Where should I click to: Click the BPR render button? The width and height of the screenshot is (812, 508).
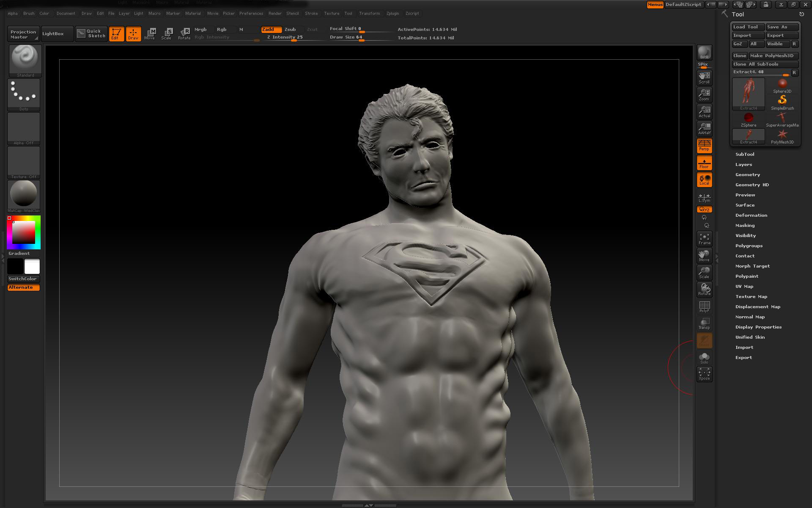704,52
